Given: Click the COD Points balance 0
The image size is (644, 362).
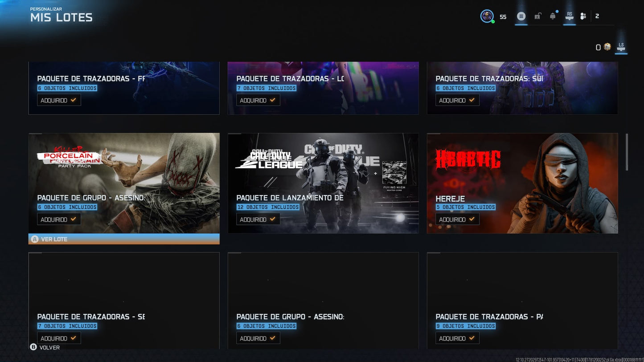Looking at the screenshot, I should tap(598, 47).
